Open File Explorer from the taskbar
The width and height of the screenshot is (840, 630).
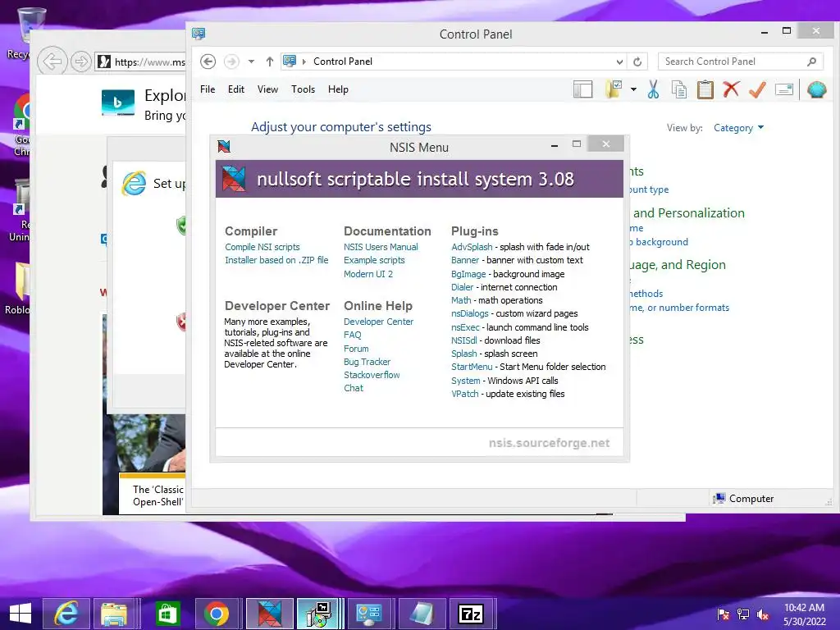[114, 613]
